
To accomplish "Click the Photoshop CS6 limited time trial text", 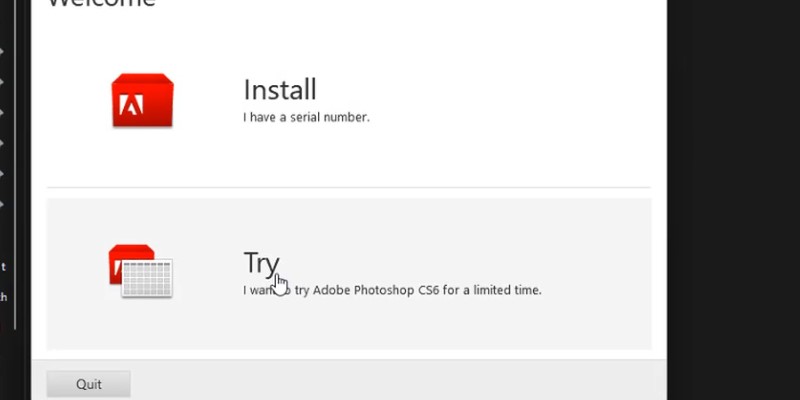I will (x=392, y=290).
